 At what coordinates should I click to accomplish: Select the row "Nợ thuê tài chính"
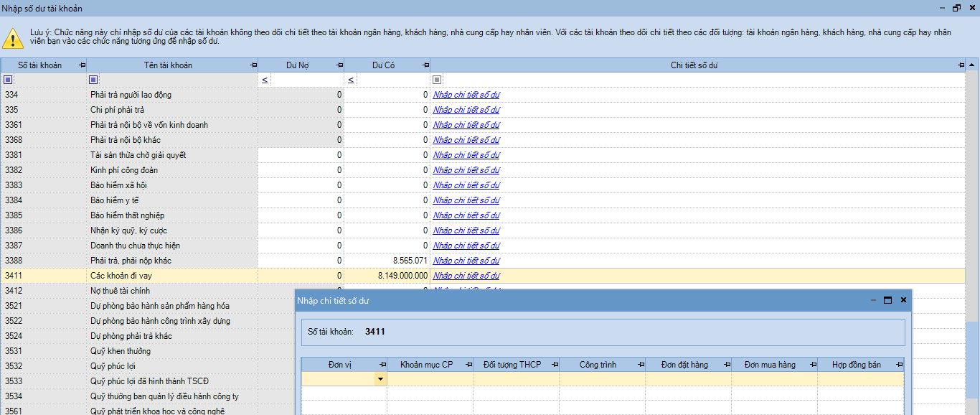pyautogui.click(x=148, y=291)
